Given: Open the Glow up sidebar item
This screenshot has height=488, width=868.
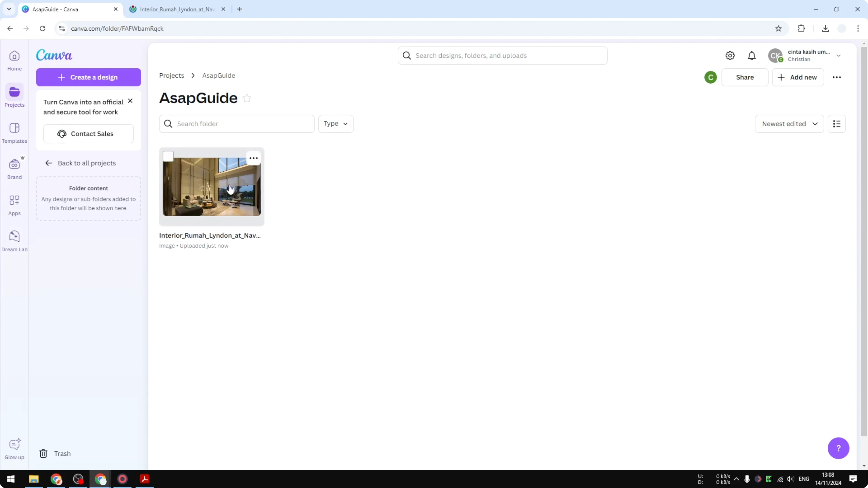Looking at the screenshot, I should (14, 448).
